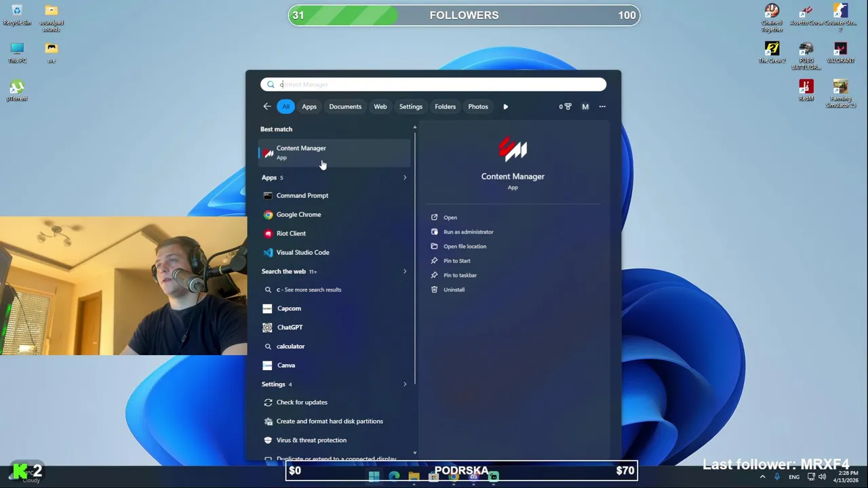Click the large Content Manager logo in details pane
868x488 pixels.
coord(513,149)
